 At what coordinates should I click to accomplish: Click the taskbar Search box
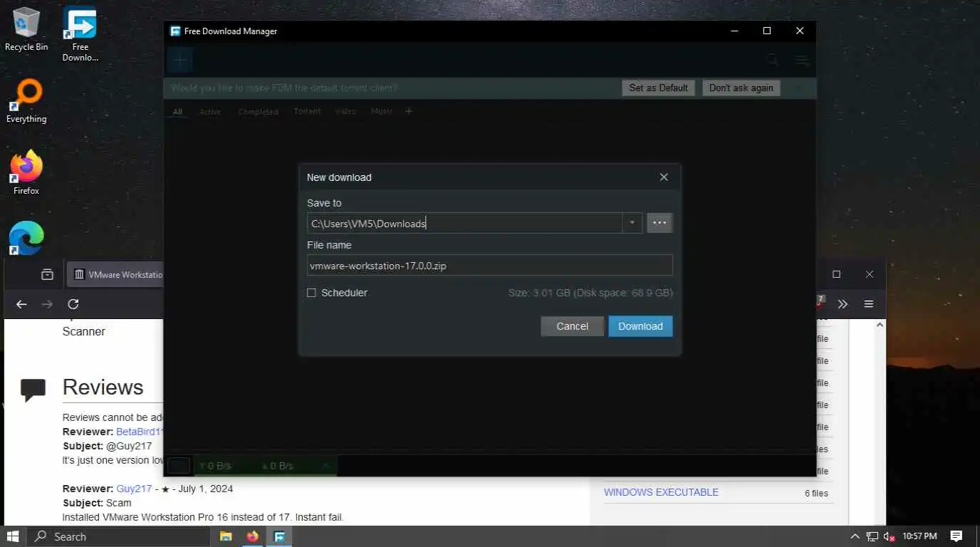pos(120,536)
